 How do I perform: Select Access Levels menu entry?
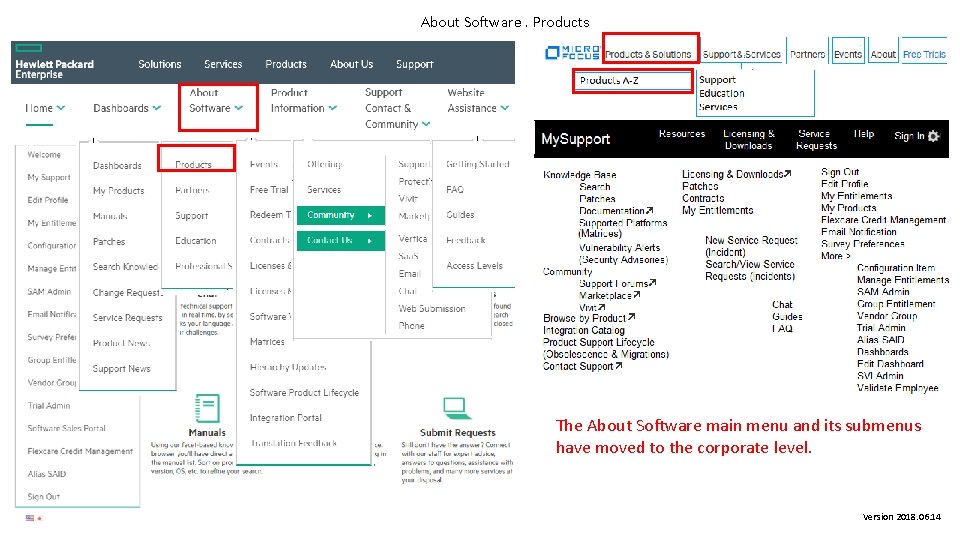click(x=474, y=266)
